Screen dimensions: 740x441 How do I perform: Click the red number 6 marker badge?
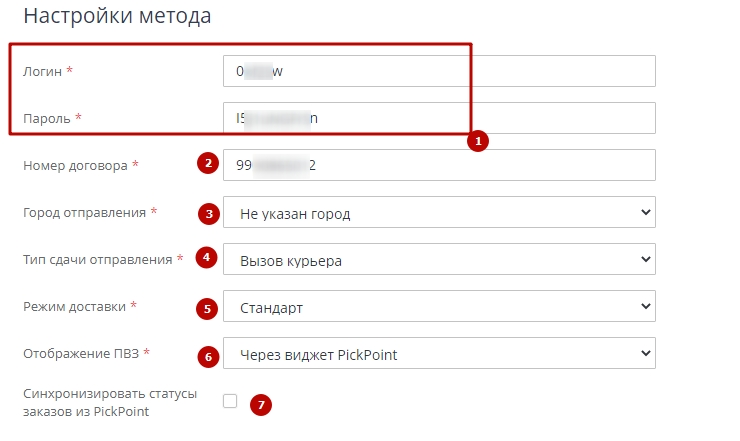(208, 354)
